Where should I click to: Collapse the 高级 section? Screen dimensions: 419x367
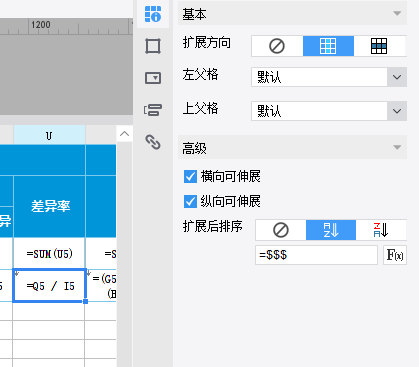[397, 147]
